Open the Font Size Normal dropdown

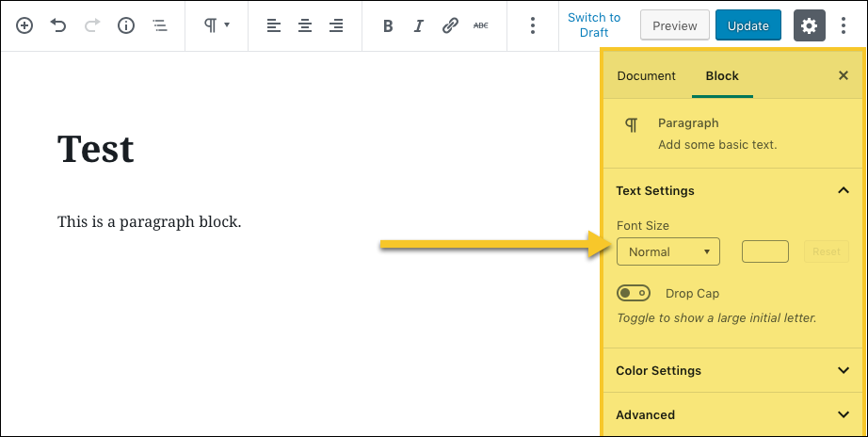pyautogui.click(x=668, y=251)
